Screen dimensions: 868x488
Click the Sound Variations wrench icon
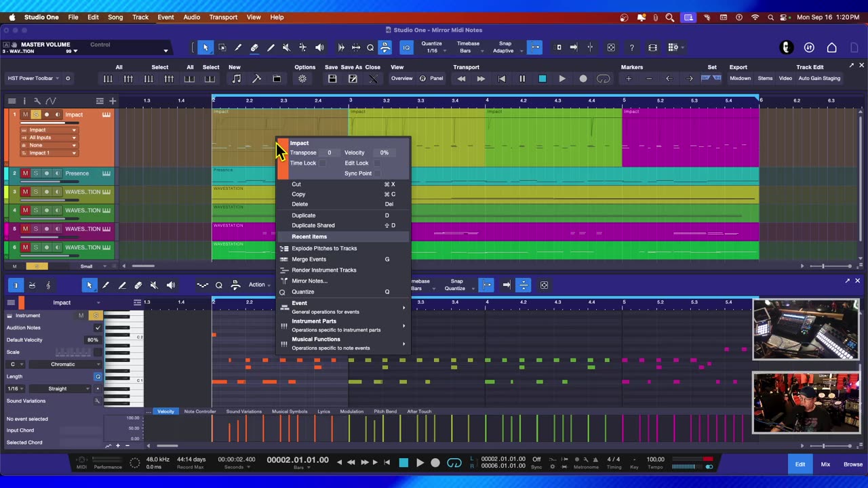98,401
